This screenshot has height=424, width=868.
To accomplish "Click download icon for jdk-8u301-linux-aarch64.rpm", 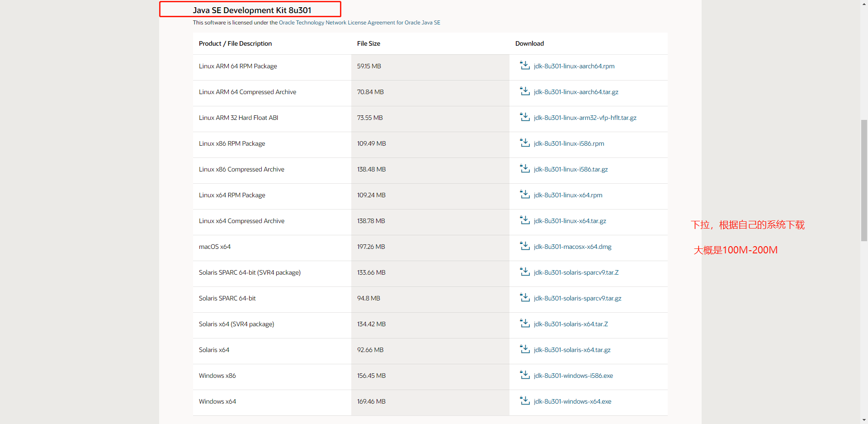I will tap(525, 66).
